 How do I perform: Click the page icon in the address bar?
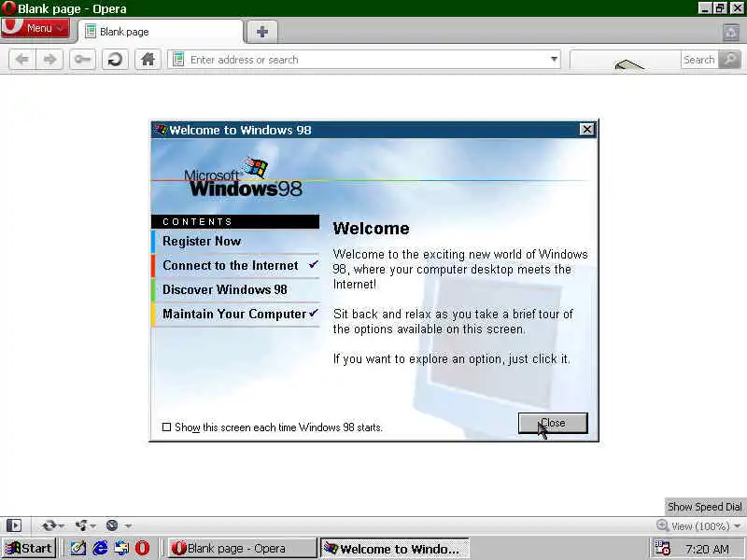point(178,60)
